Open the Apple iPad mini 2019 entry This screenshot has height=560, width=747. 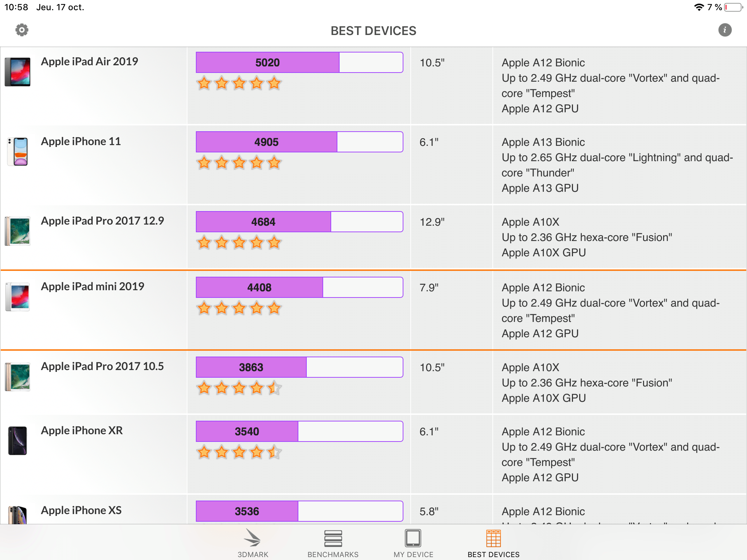[93, 287]
